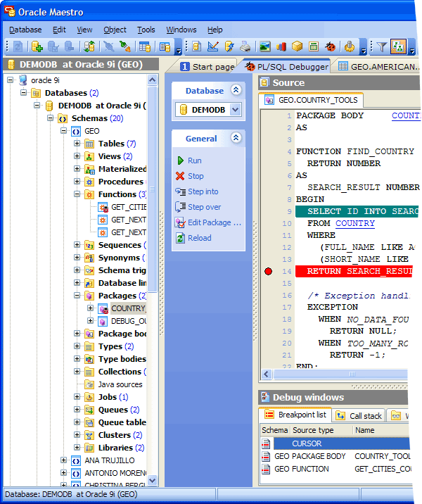The image size is (422, 504).
Task: Toggle the red breakpoint on line 14
Action: click(x=268, y=271)
